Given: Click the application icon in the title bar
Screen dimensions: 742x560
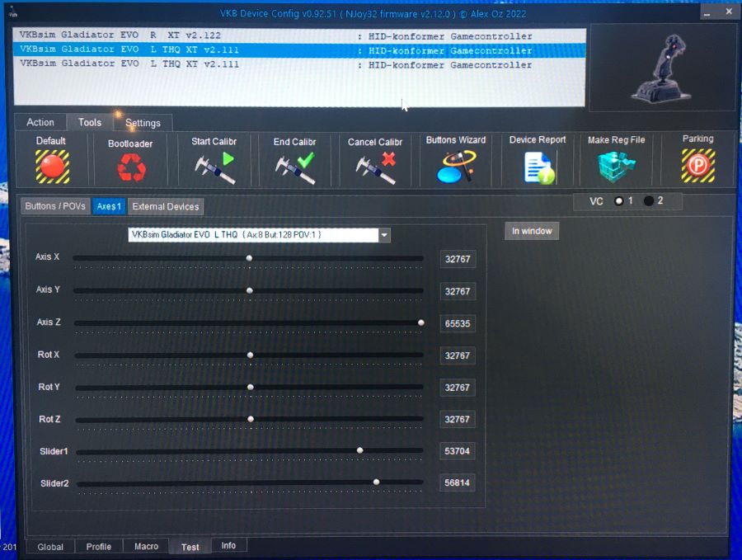Looking at the screenshot, I should click(x=12, y=12).
